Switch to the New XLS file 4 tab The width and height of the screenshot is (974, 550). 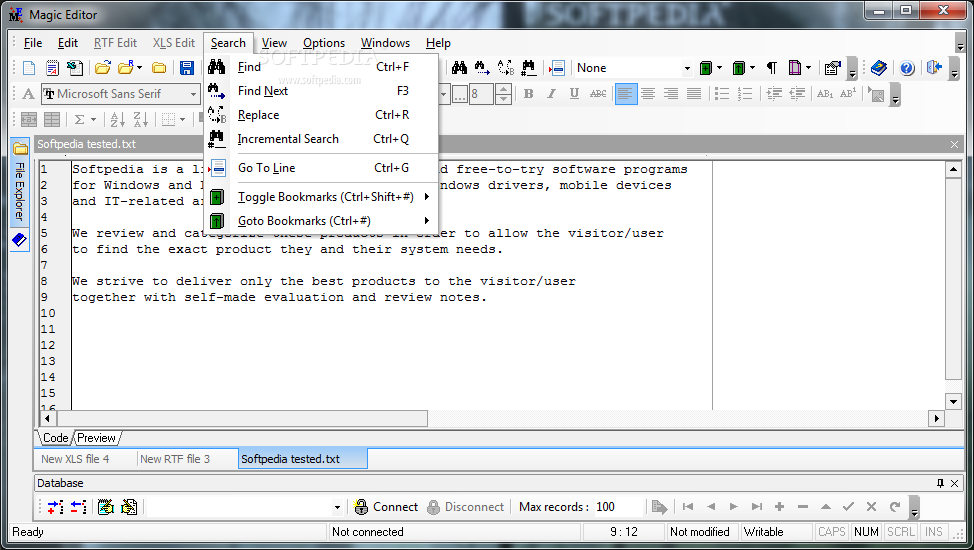[x=75, y=459]
